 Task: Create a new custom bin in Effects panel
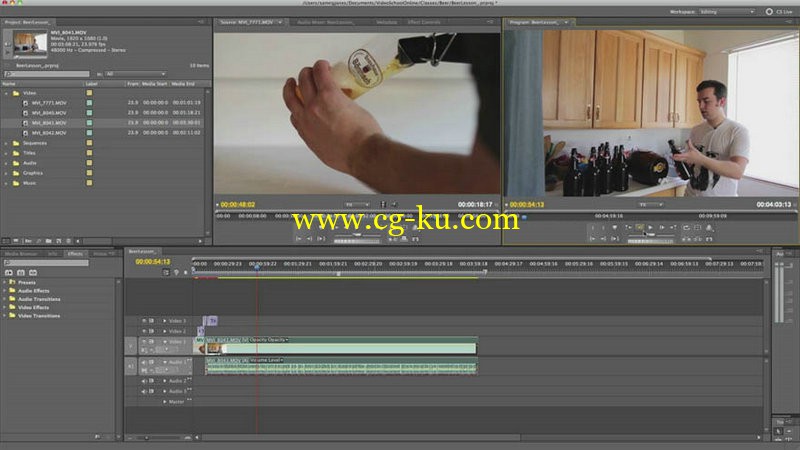97,437
